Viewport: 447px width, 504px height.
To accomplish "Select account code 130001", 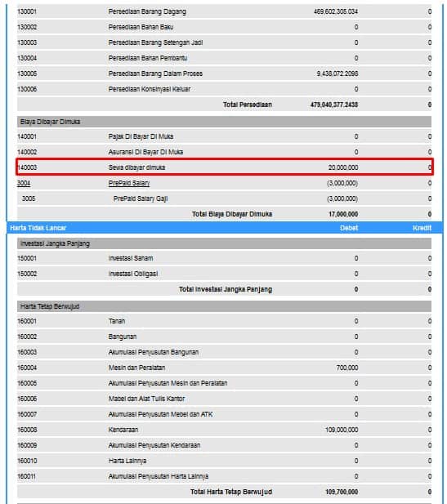I will (x=27, y=11).
